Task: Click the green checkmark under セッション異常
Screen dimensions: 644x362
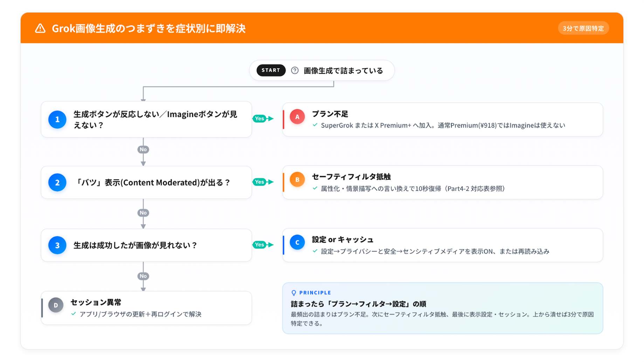Action: 74,314
